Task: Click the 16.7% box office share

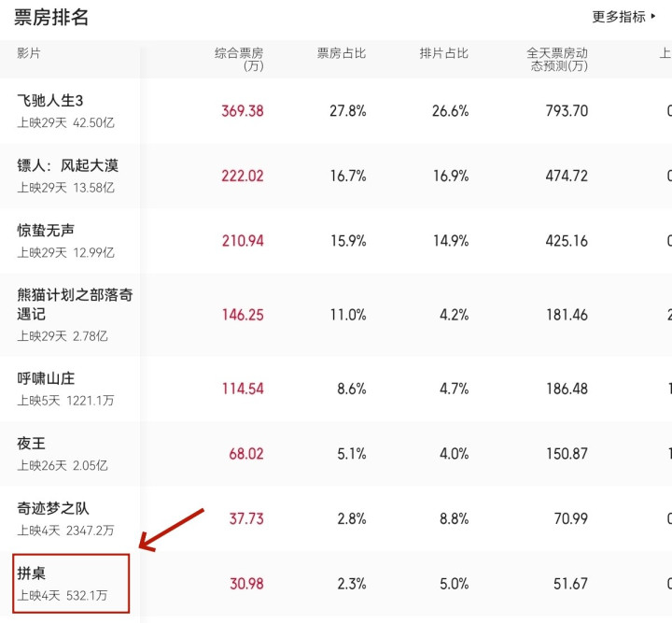Action: coord(348,176)
